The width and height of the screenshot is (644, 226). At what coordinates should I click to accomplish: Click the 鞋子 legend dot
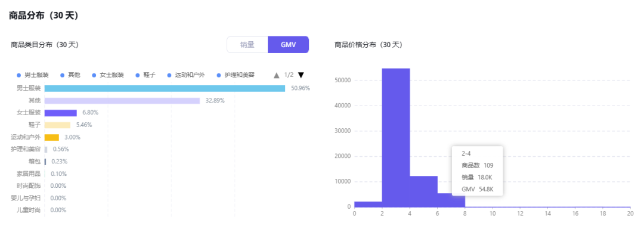138,75
